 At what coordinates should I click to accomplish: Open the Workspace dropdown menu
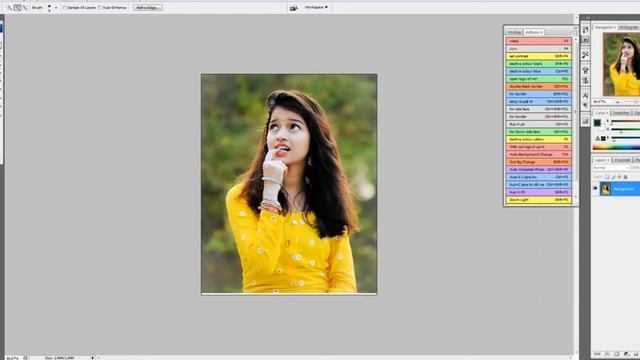click(316, 7)
